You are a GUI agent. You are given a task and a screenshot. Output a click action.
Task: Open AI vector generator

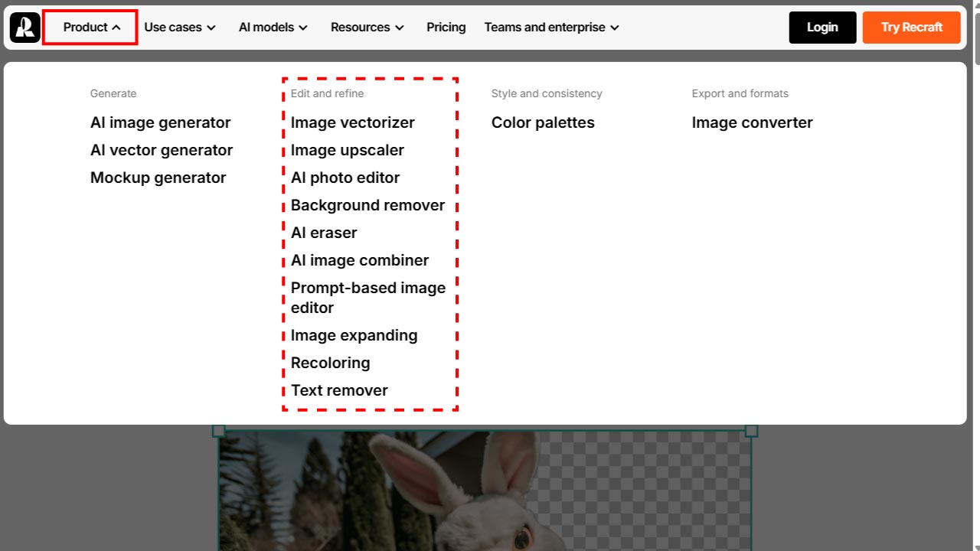click(162, 150)
